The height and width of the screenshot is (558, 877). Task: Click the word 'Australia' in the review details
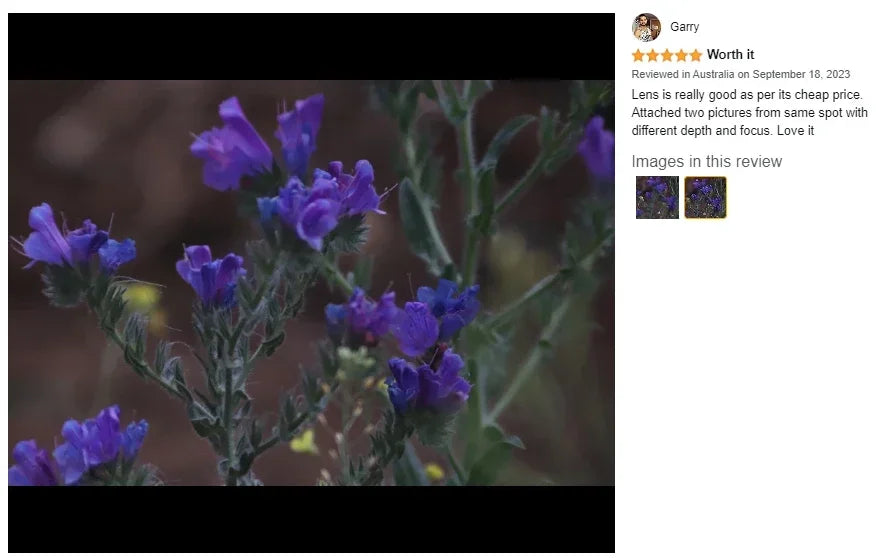coord(713,74)
